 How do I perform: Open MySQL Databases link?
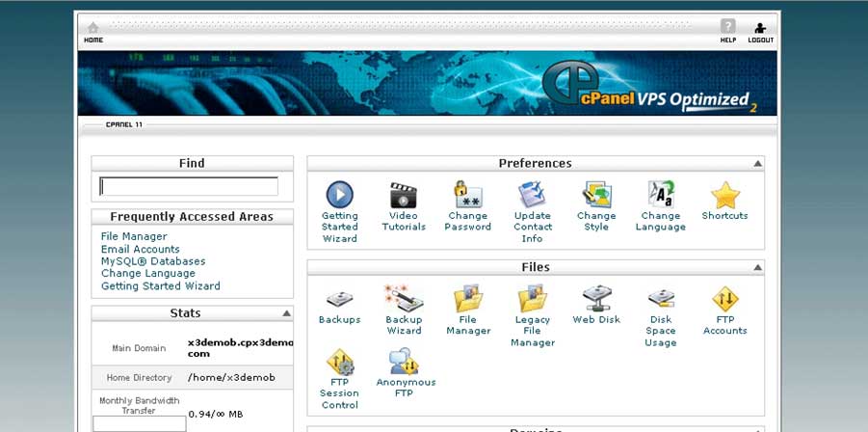(153, 261)
